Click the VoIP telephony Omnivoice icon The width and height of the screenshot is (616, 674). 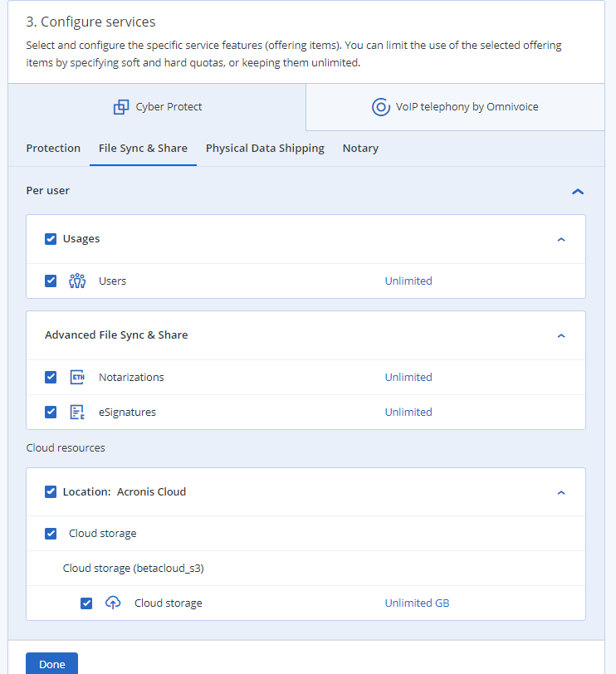(x=380, y=107)
